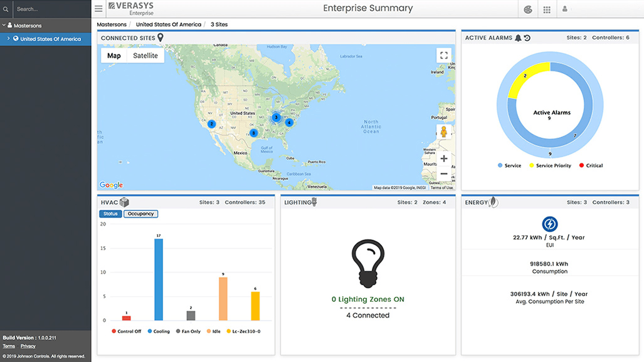The height and width of the screenshot is (362, 644).
Task: Click the alarm history refresh icon
Action: pyautogui.click(x=527, y=38)
